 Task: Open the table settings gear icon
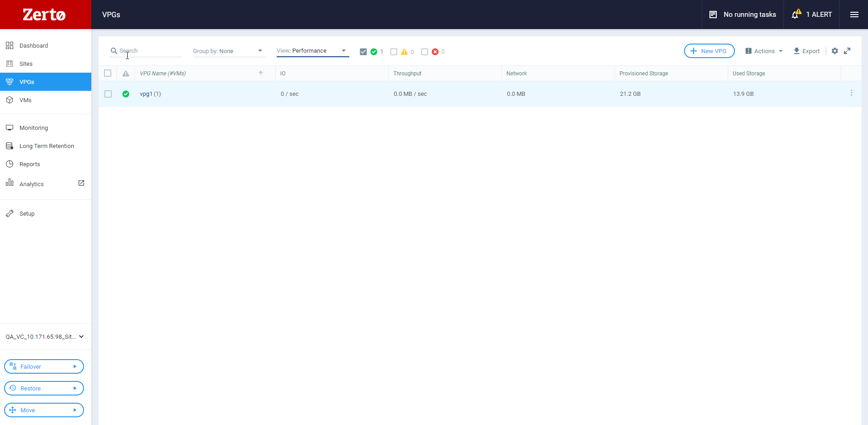pos(835,51)
